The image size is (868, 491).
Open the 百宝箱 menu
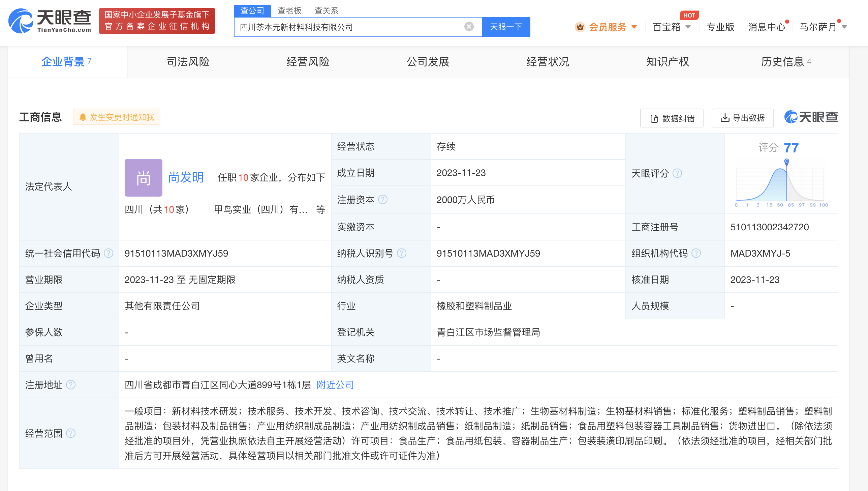[666, 27]
